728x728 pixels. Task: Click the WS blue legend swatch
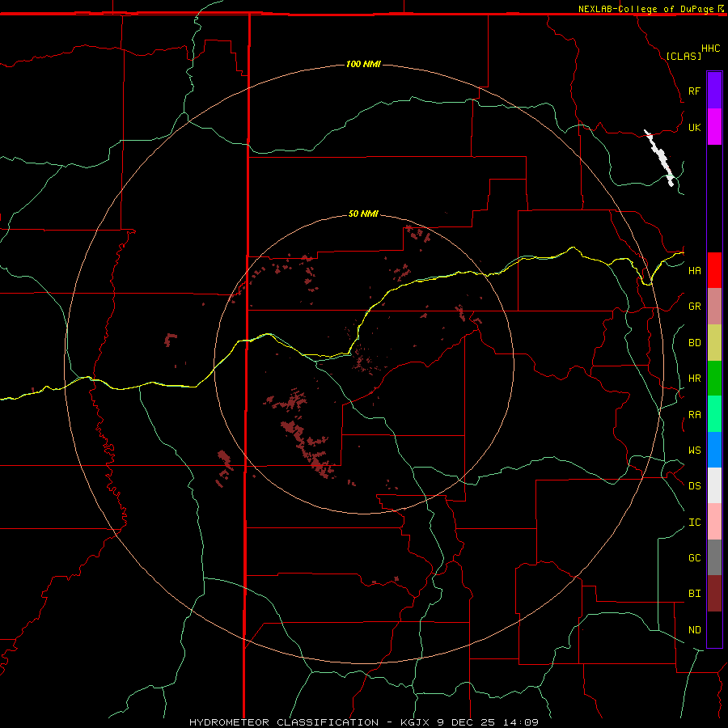(714, 450)
